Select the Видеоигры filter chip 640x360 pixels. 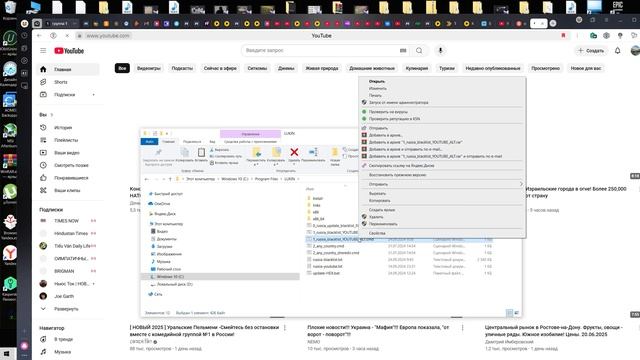pyautogui.click(x=149, y=68)
